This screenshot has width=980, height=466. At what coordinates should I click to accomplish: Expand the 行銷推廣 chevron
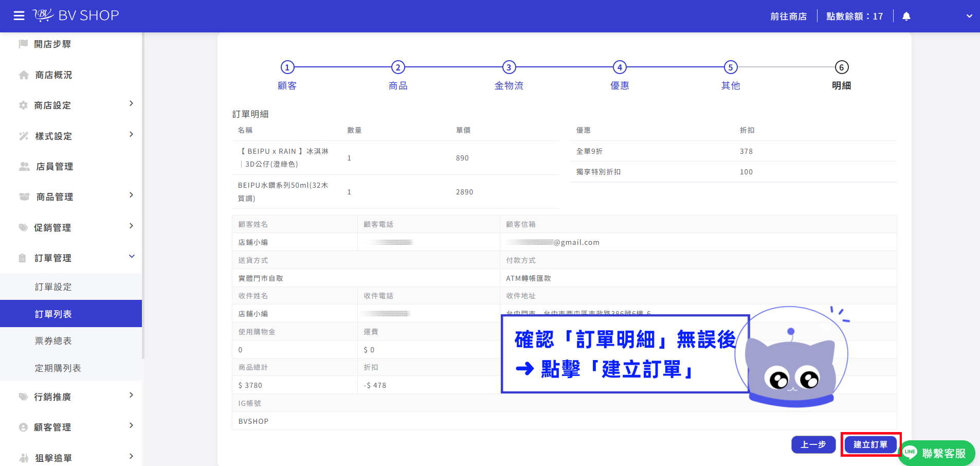[132, 395]
